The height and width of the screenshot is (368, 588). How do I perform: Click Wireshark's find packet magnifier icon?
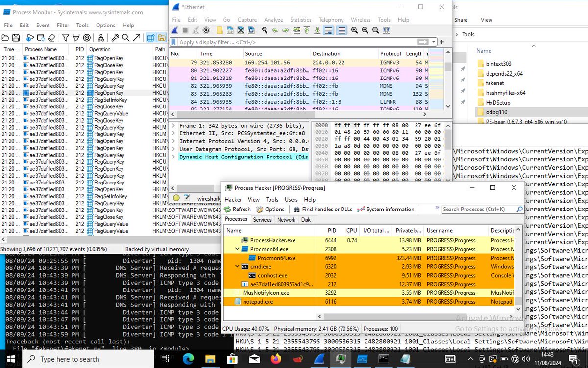point(265,30)
